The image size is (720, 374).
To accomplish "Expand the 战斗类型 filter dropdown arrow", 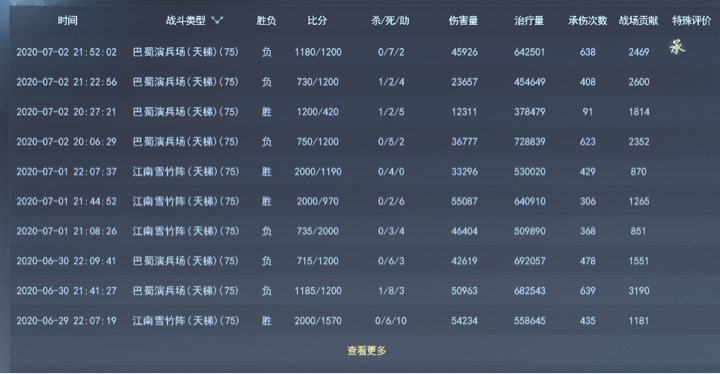I will [217, 20].
